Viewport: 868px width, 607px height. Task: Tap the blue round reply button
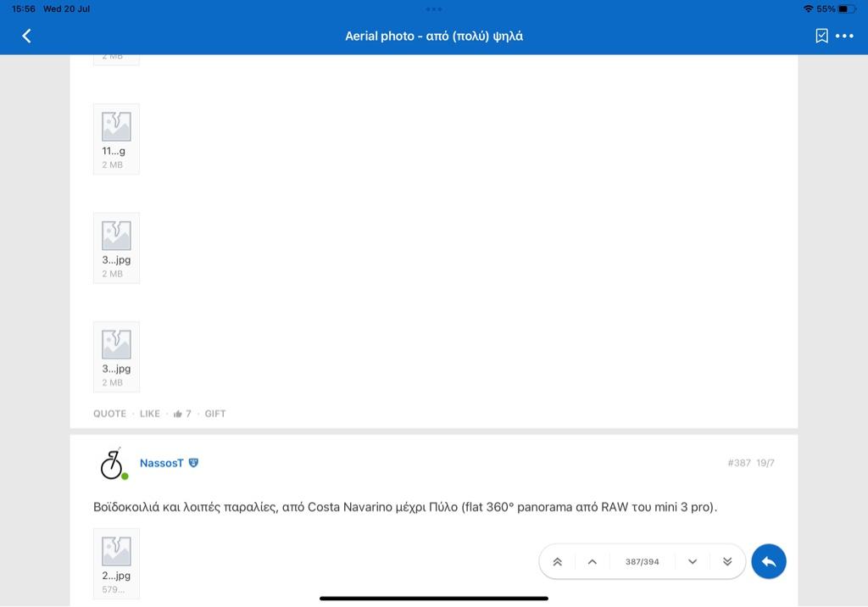click(x=769, y=561)
